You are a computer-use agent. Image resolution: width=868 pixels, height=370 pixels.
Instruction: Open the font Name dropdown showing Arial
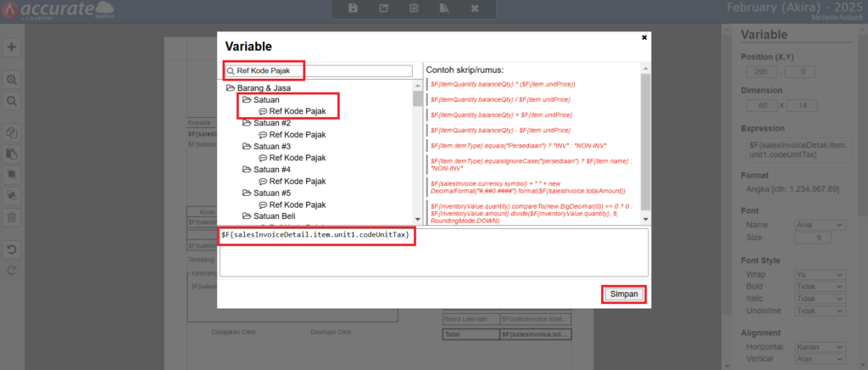[820, 225]
